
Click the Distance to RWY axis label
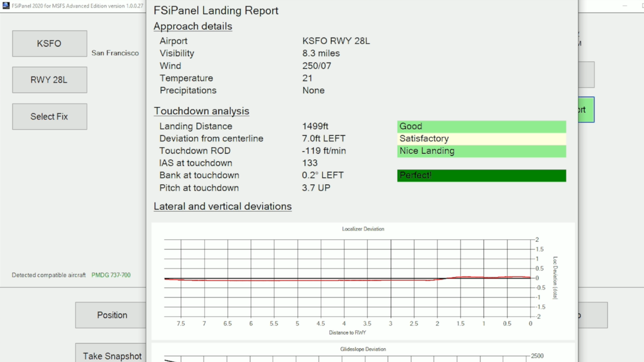348,333
